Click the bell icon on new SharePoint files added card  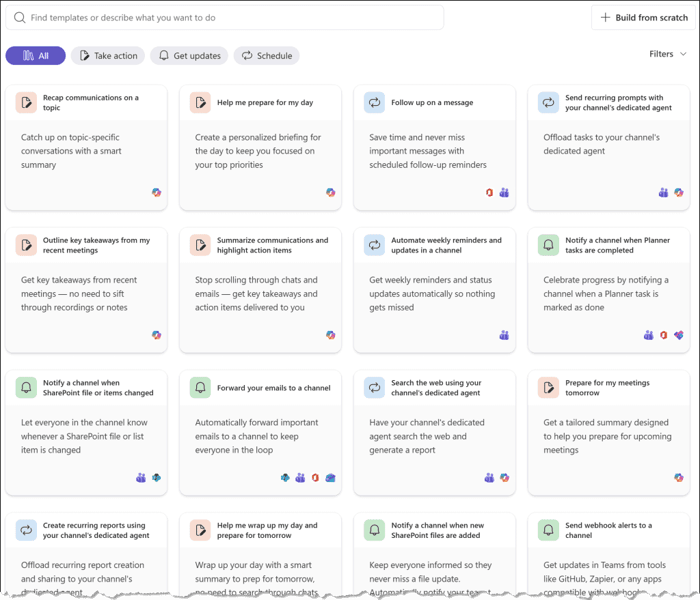coord(375,530)
